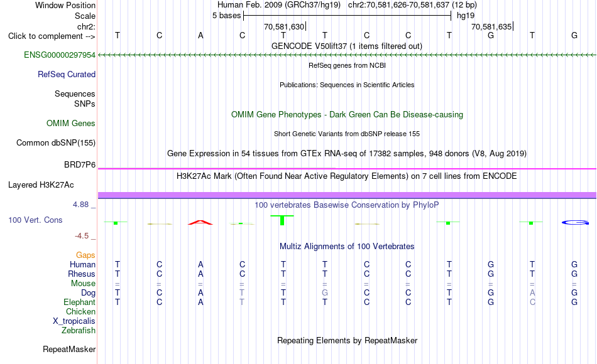Click the 5 bases scale bar
Screen dimensions: 597x364
(x=347, y=16)
